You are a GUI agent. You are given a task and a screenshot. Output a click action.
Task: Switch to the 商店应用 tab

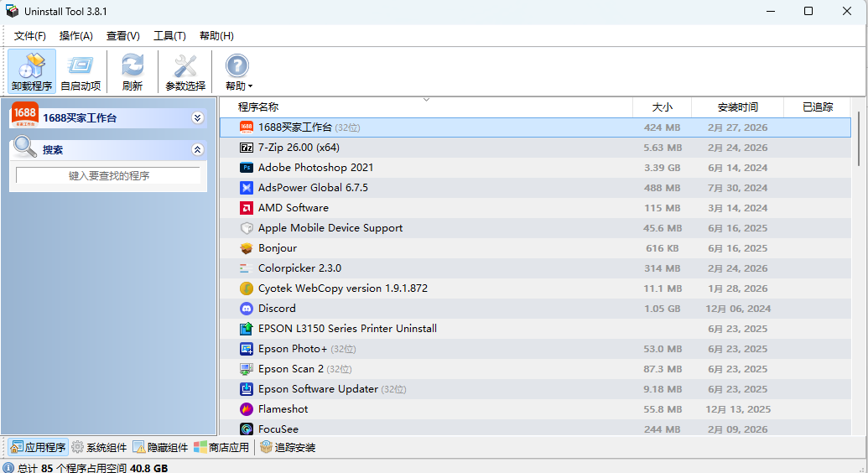coord(221,447)
